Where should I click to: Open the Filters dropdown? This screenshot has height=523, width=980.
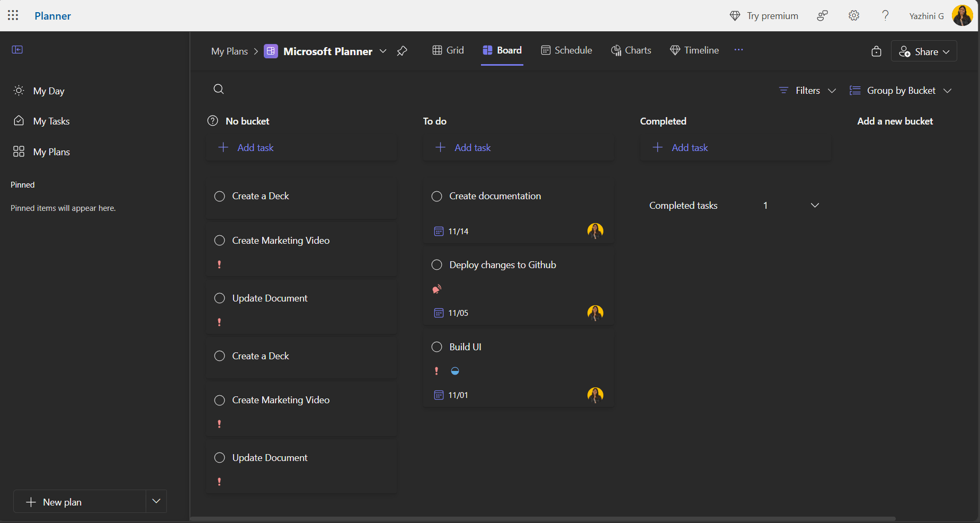[807, 91]
